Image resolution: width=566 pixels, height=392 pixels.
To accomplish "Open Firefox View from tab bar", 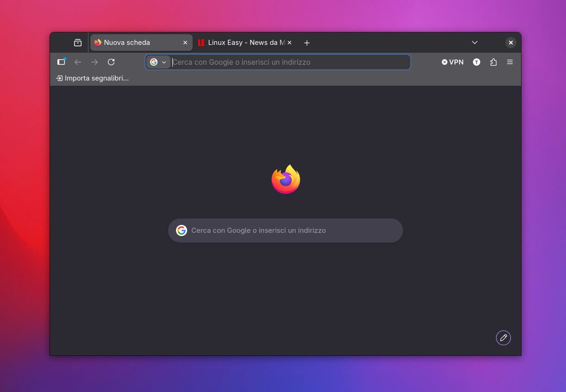I will [78, 43].
